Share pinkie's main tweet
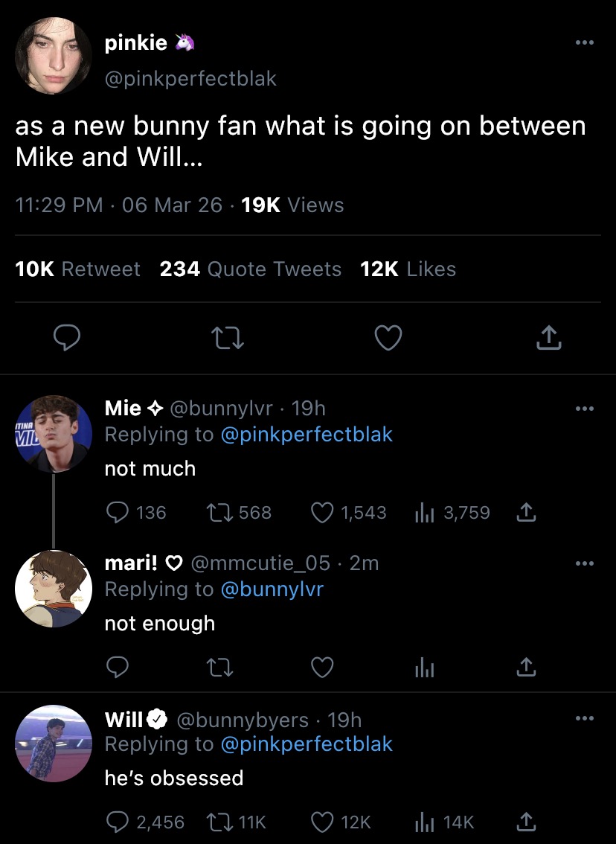 (548, 339)
